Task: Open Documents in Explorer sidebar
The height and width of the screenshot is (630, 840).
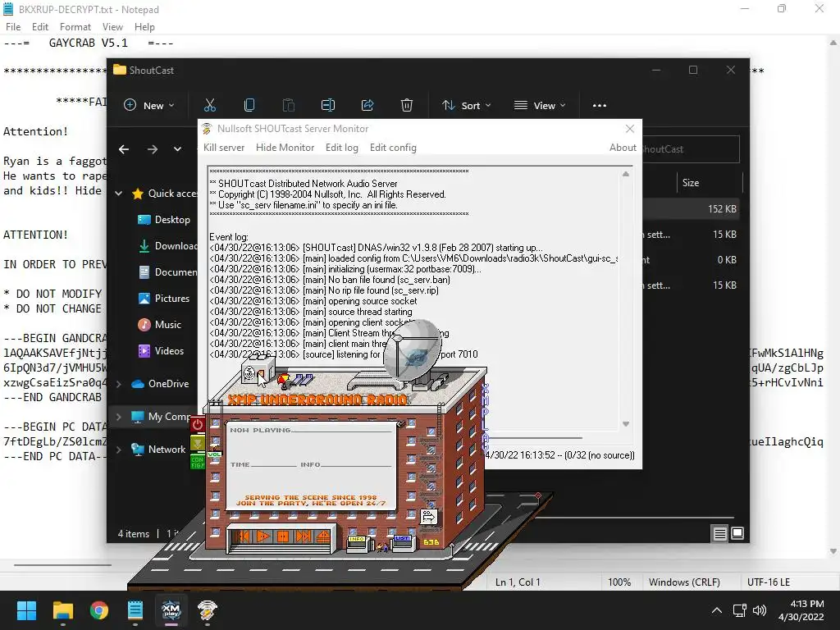Action: pyautogui.click(x=167, y=272)
